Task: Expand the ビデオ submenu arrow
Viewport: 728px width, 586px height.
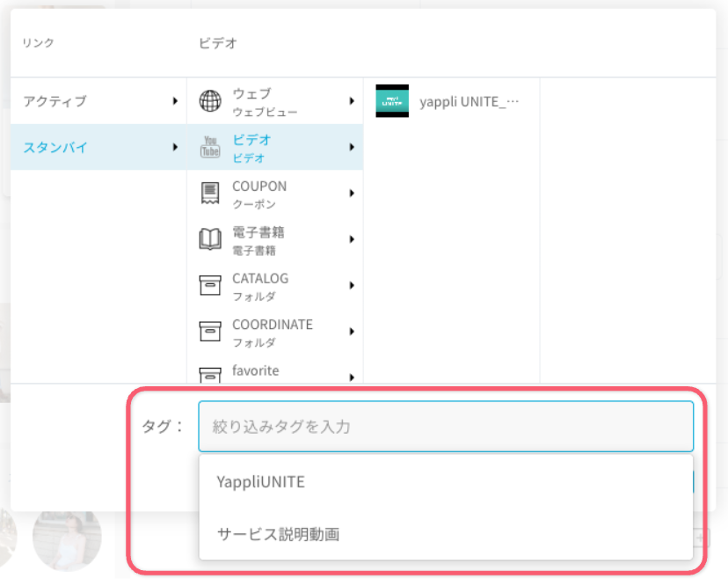Action: tap(352, 147)
